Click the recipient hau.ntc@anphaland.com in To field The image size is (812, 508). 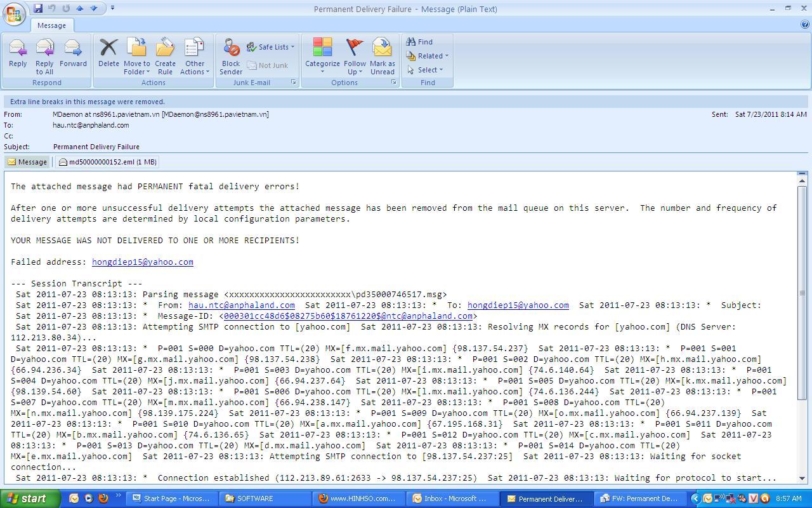(91, 125)
